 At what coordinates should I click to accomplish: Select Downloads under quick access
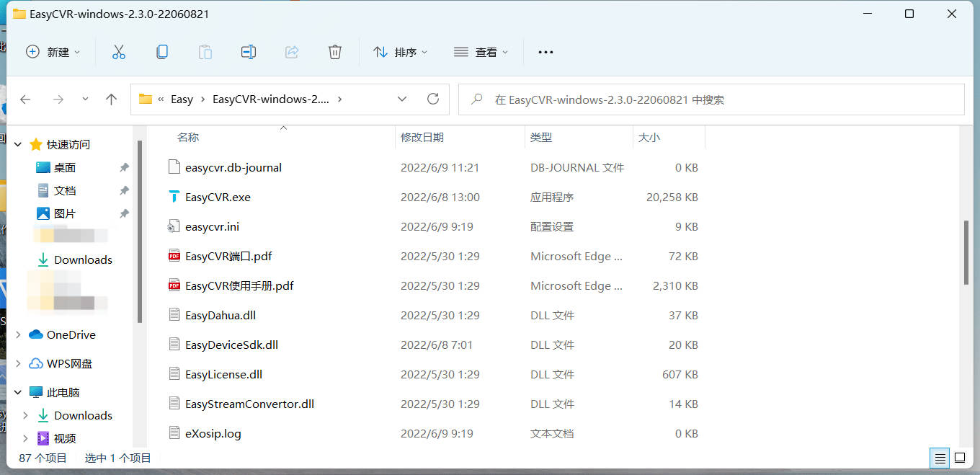pyautogui.click(x=83, y=259)
